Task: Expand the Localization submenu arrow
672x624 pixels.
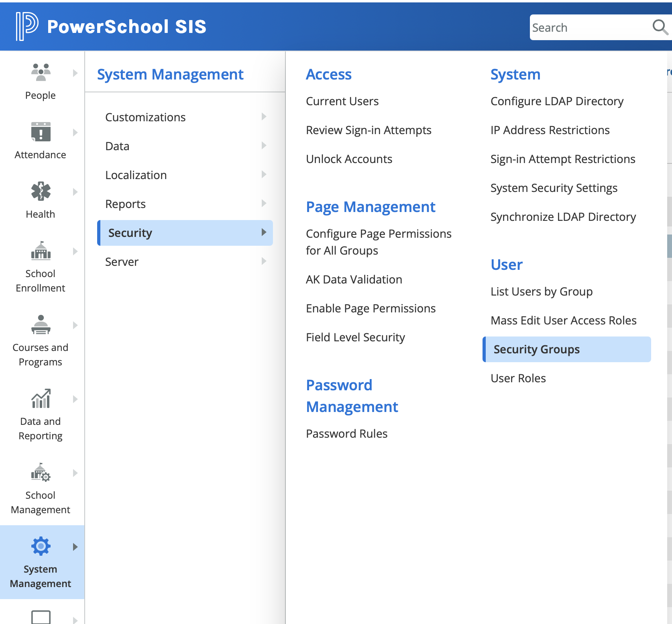Action: click(x=264, y=174)
